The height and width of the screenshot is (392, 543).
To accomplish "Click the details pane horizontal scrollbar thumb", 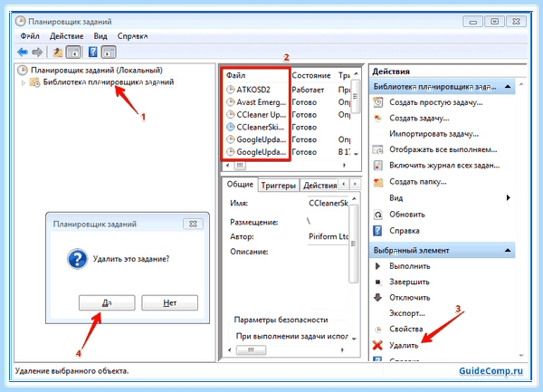I will [251, 350].
